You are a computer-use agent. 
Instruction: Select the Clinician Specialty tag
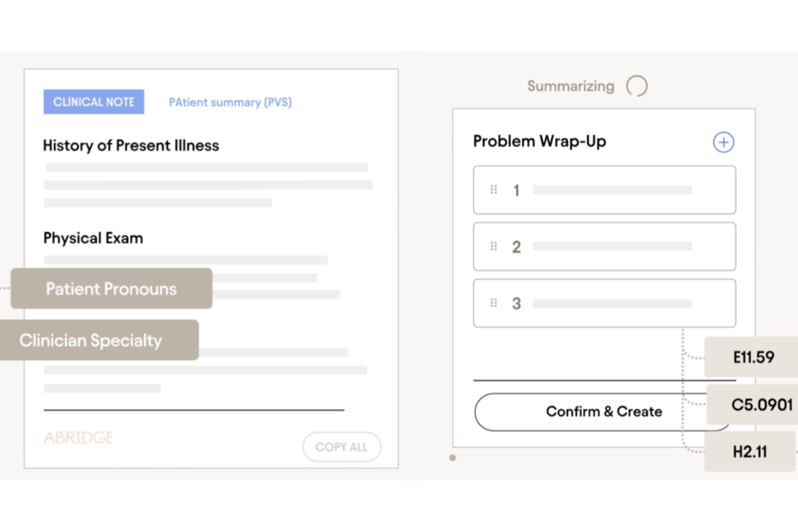coord(91,341)
